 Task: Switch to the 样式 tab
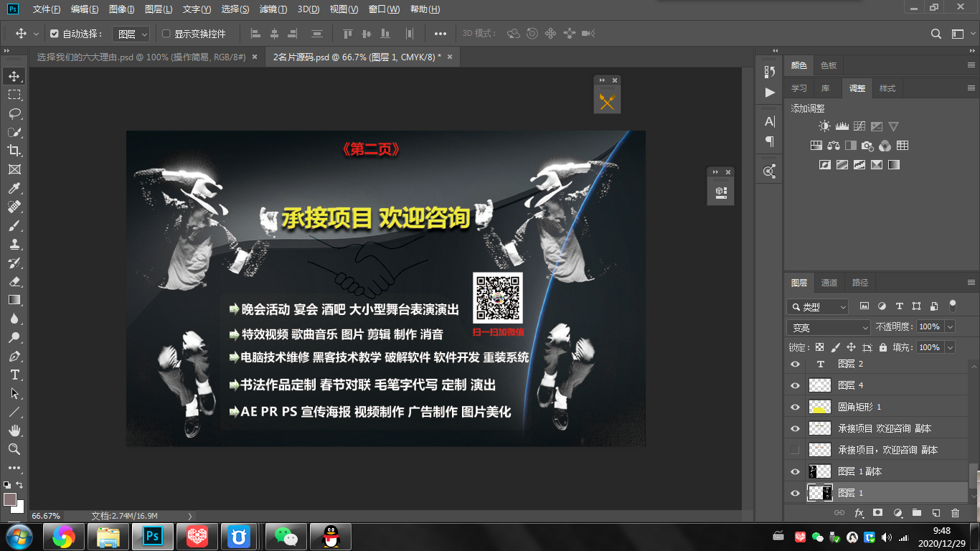887,88
